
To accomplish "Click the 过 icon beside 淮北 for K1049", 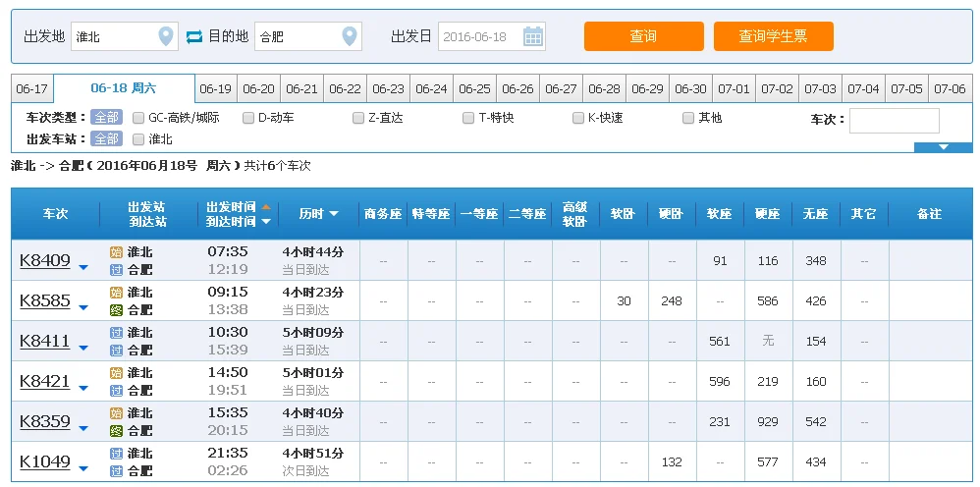I will (x=116, y=454).
